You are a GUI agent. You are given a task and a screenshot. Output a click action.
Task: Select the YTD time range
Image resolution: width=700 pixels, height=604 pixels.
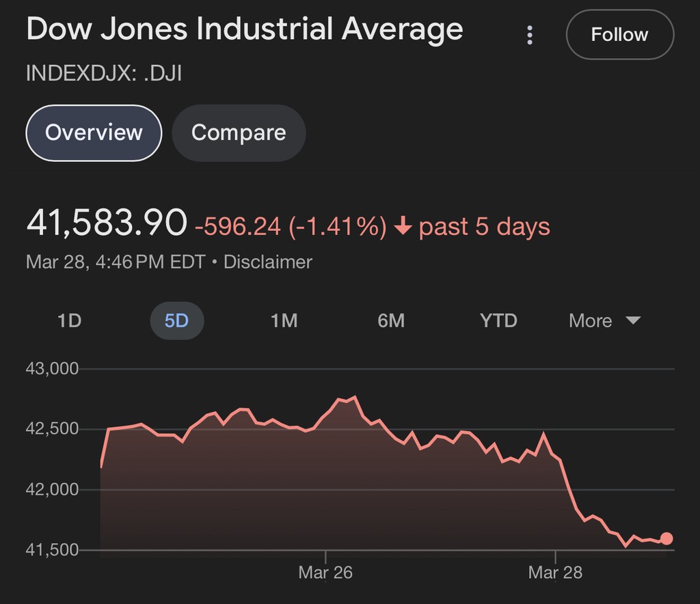point(498,320)
